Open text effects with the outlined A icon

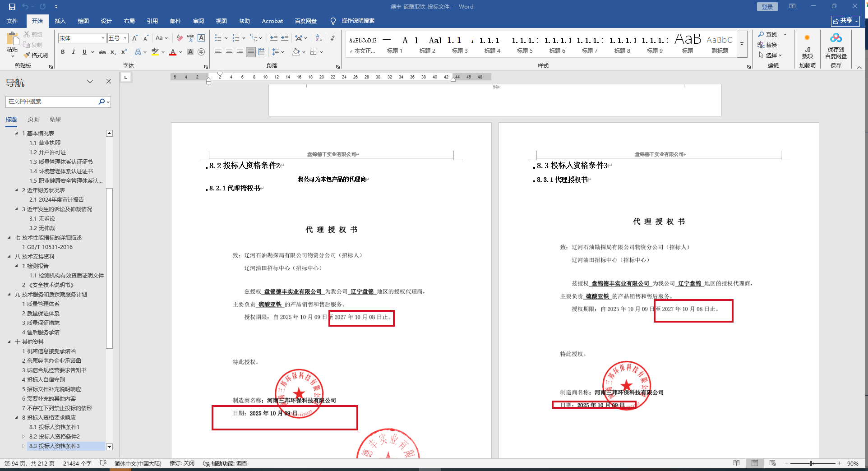click(x=138, y=52)
